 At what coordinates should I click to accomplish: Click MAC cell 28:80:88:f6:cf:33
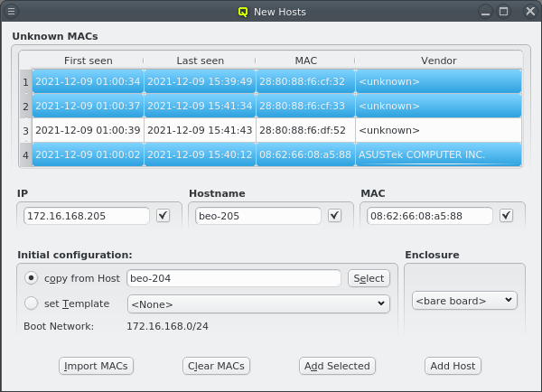tap(305, 106)
